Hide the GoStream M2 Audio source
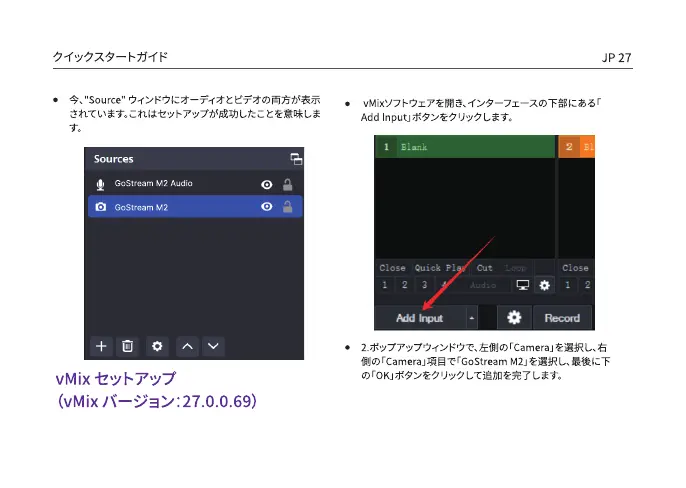Viewport: 686px width, 488px height. click(267, 184)
